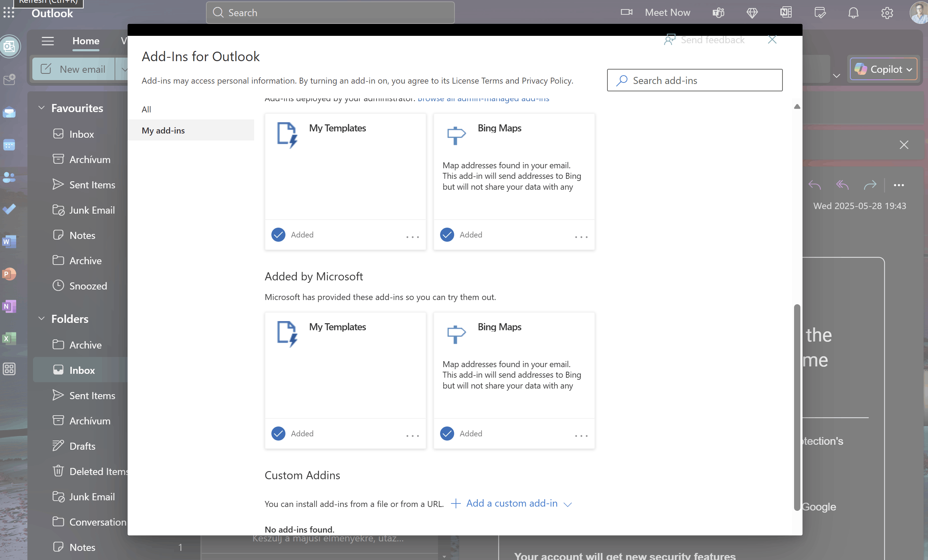Open OneNote from the left sidebar
The image size is (928, 560).
tap(9, 306)
